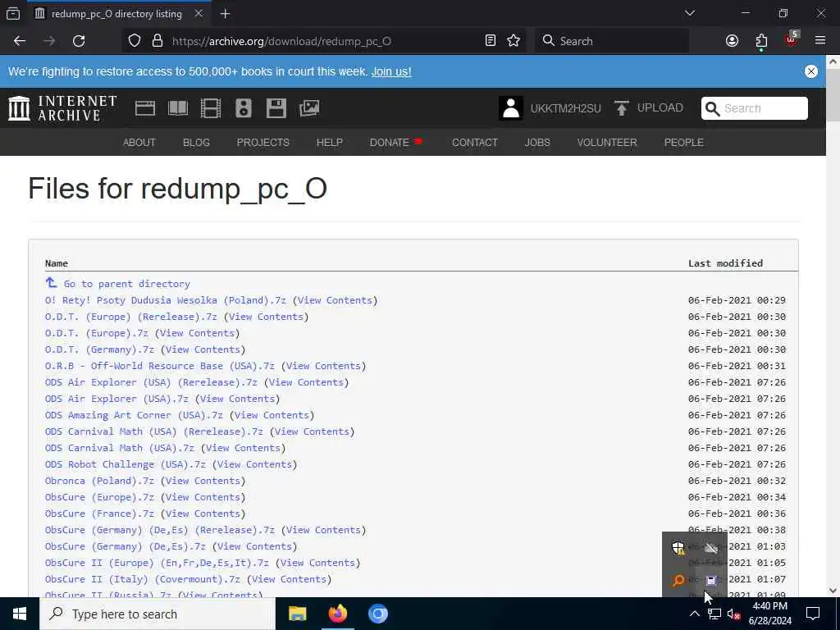The width and height of the screenshot is (840, 630).
Task: Click the muted volume tray icon
Action: coord(734,614)
